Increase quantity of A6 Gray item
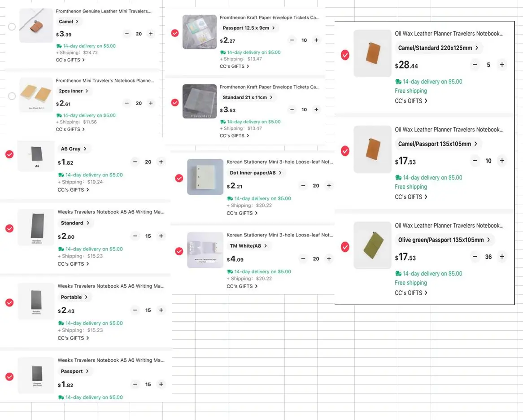 (161, 162)
